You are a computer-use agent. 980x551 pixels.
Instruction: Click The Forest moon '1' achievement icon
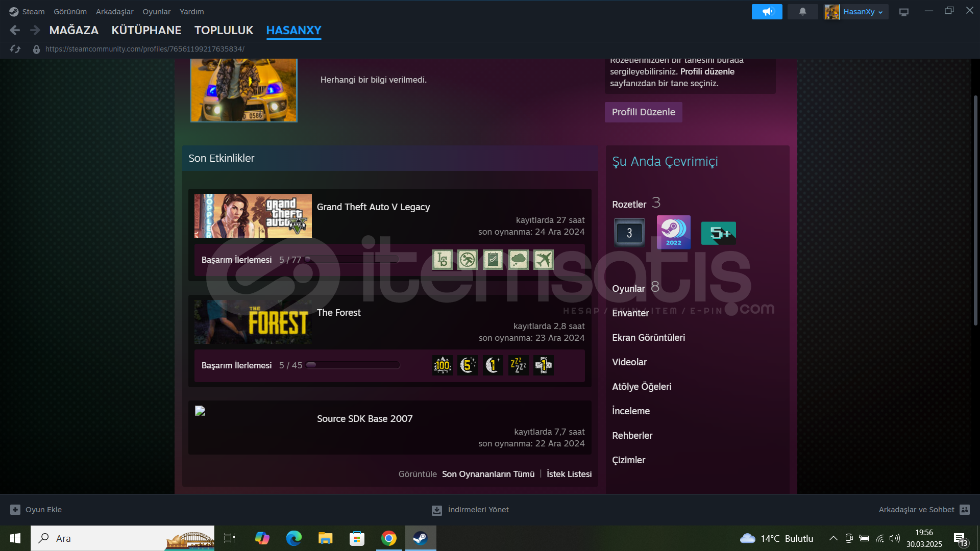pos(493,365)
